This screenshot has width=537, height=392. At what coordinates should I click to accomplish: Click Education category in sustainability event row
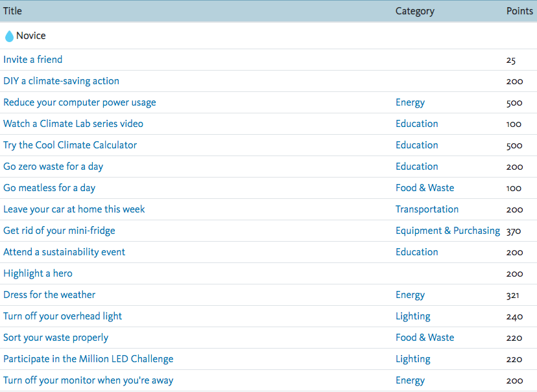pyautogui.click(x=417, y=252)
